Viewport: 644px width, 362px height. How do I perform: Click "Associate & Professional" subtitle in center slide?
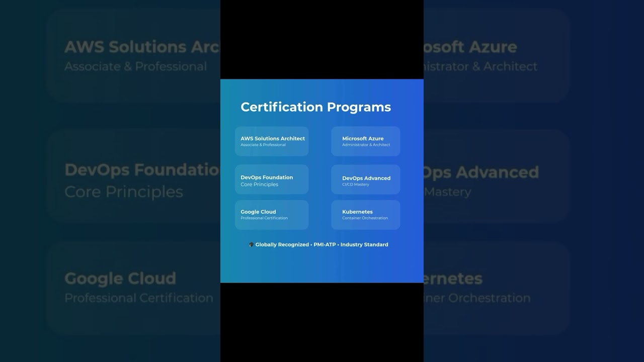click(x=263, y=145)
